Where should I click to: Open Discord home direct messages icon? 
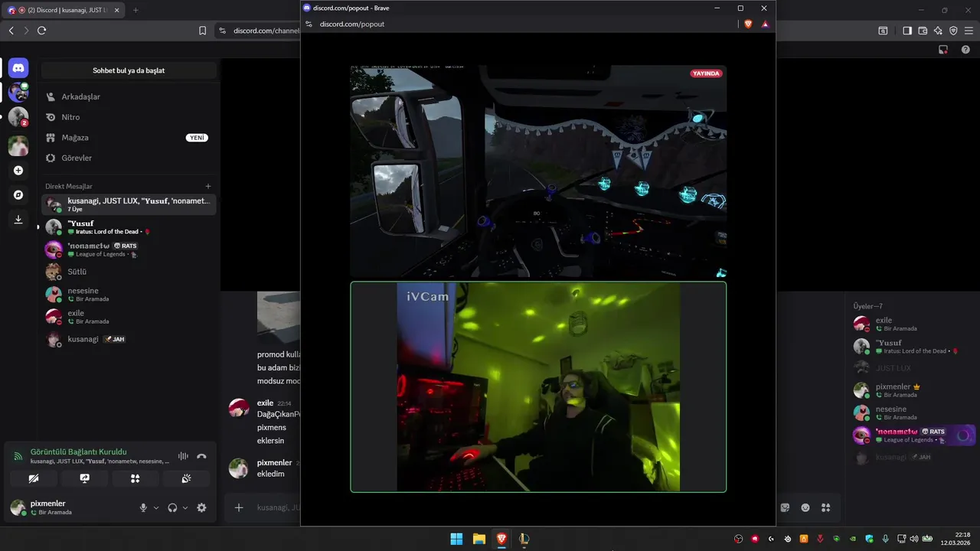(x=18, y=68)
